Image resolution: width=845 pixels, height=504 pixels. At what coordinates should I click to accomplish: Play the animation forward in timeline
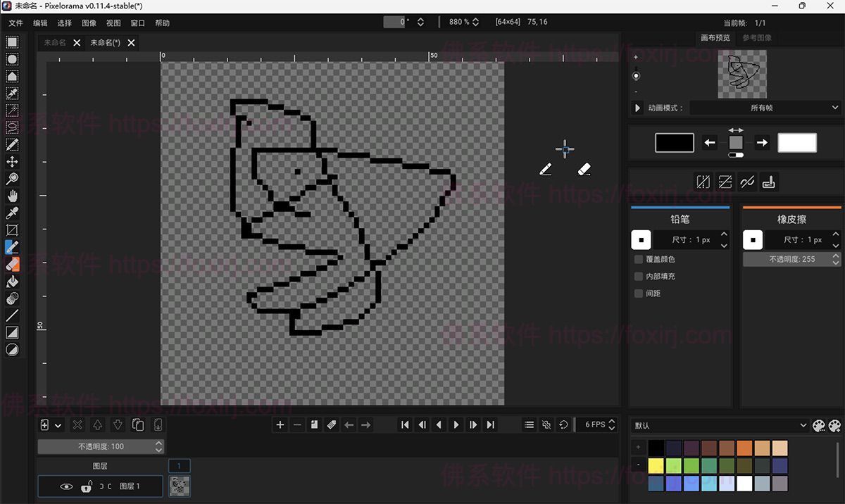456,424
